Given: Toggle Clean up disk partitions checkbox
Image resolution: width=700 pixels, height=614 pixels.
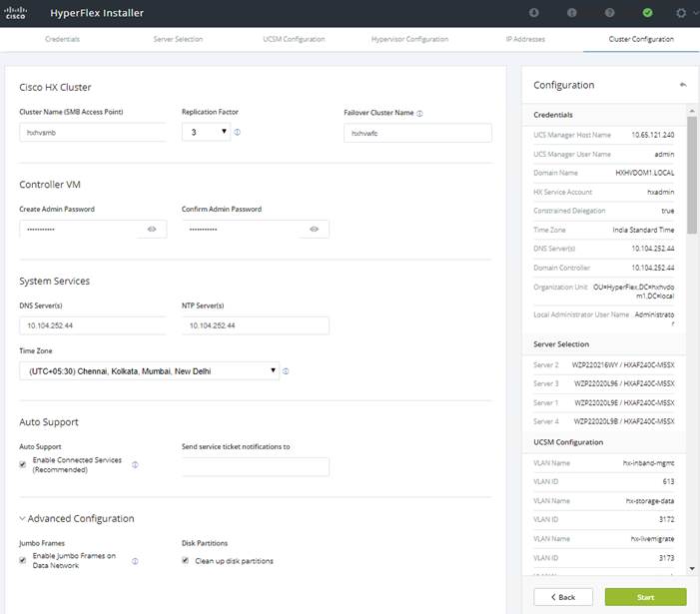Looking at the screenshot, I should 186,560.
